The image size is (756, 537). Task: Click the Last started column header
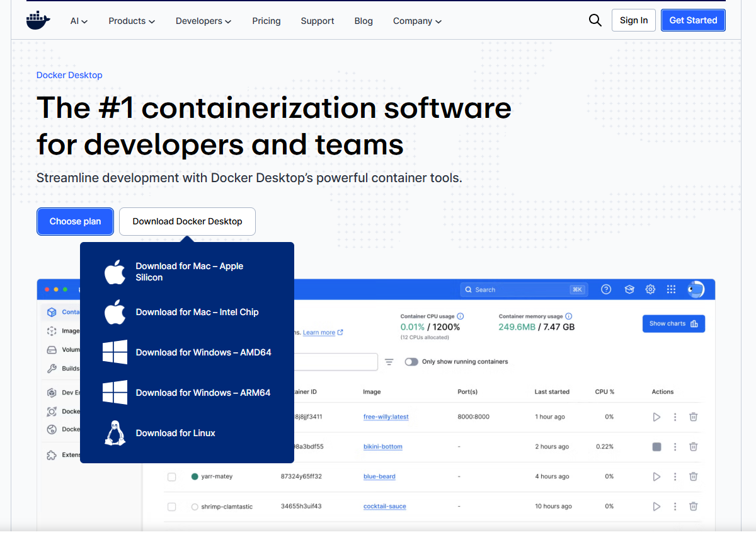pyautogui.click(x=552, y=392)
